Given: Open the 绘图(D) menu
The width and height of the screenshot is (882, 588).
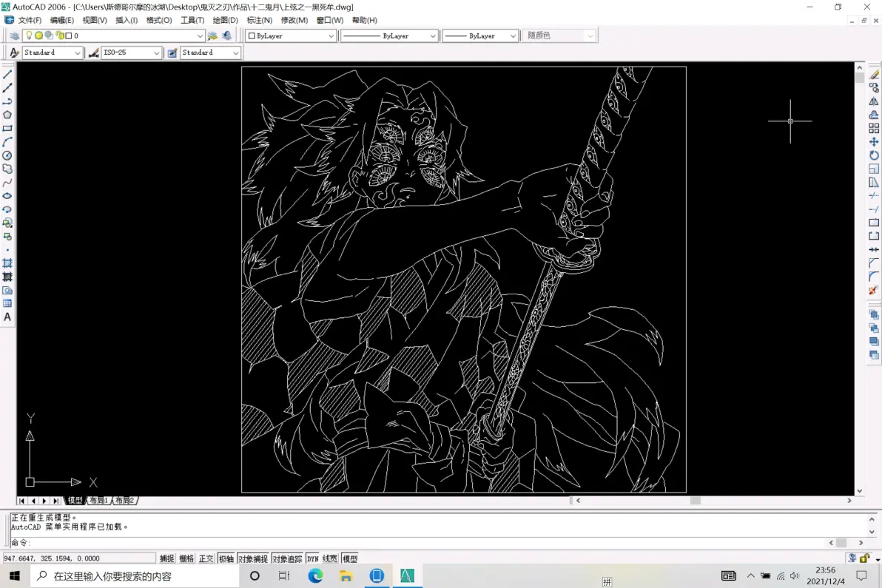Looking at the screenshot, I should point(225,20).
